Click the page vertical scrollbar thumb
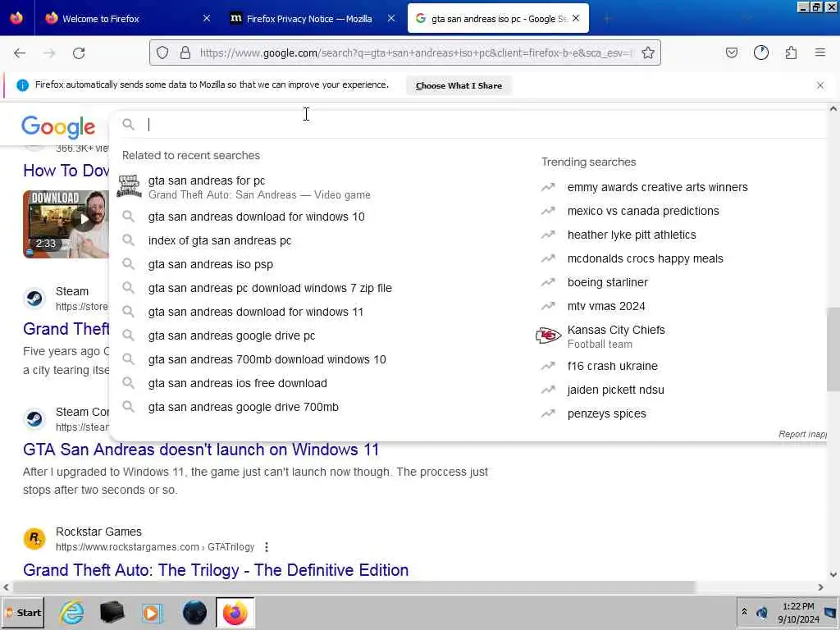The image size is (840, 630). (833, 349)
